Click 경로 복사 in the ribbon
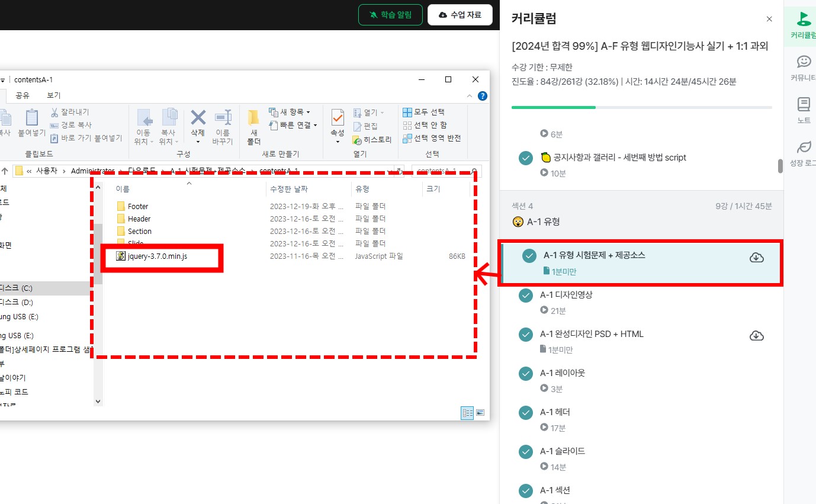 point(71,125)
